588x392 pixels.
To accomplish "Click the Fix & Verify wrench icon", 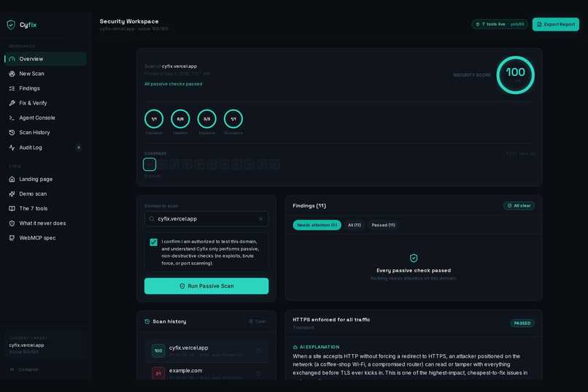I will click(12, 103).
